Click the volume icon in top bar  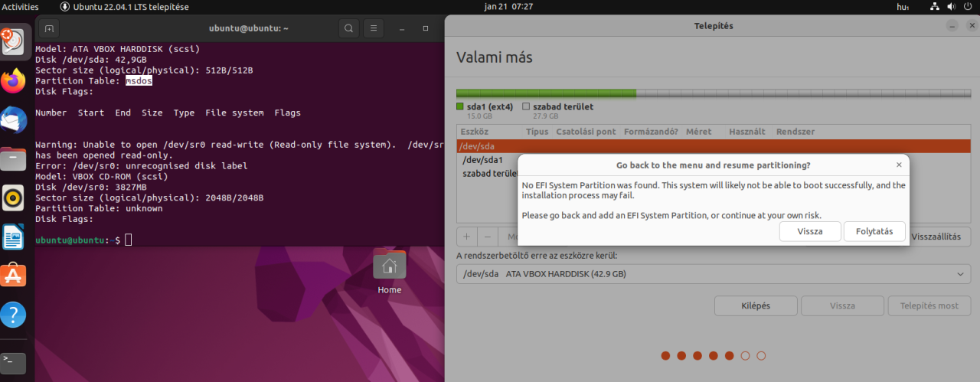(x=952, y=7)
